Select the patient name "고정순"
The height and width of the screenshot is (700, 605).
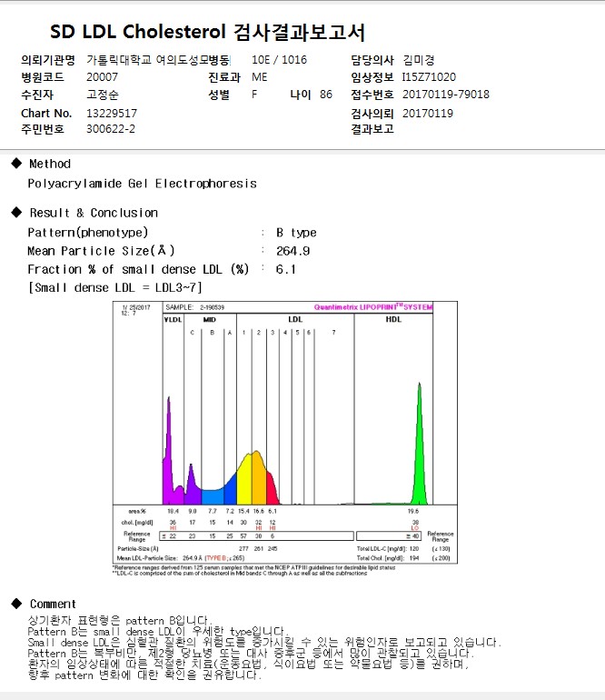(x=103, y=95)
